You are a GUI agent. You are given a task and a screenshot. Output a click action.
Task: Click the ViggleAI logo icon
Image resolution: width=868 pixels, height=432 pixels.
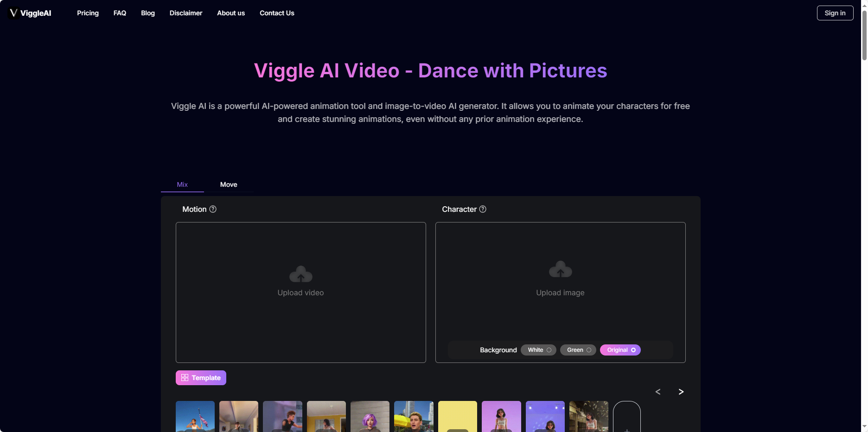tap(13, 13)
